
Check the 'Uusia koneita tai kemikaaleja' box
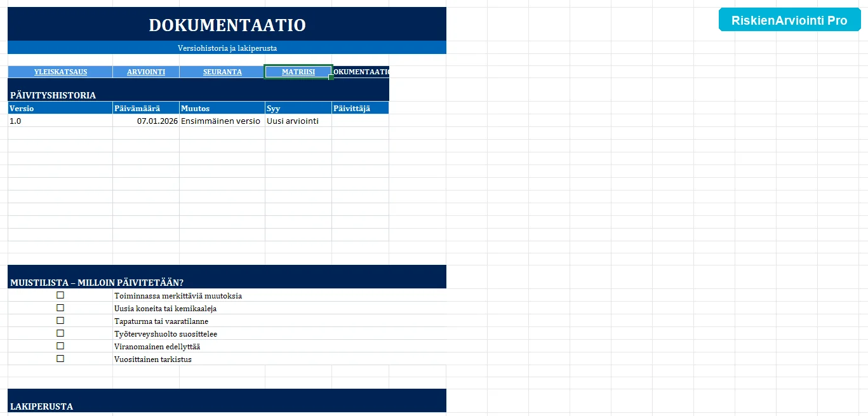60,308
